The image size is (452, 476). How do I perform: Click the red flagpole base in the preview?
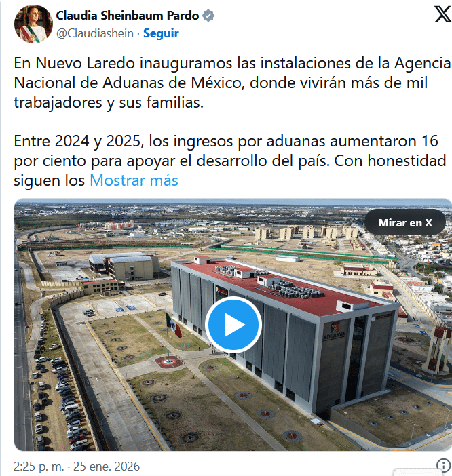[x=169, y=362]
